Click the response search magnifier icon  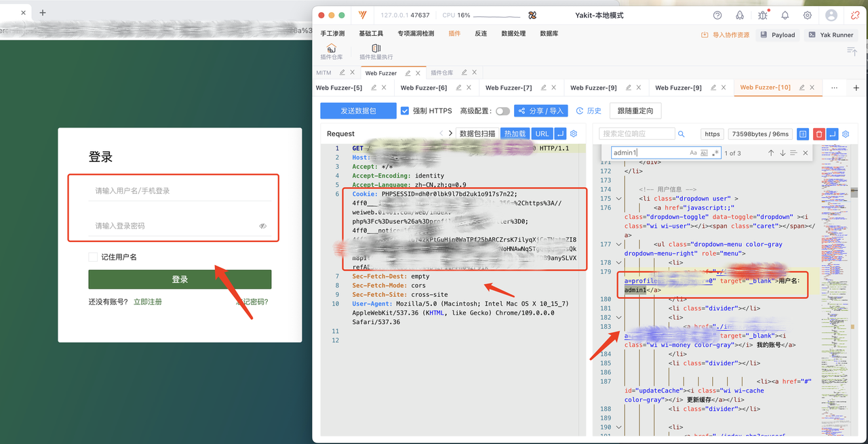[682, 134]
